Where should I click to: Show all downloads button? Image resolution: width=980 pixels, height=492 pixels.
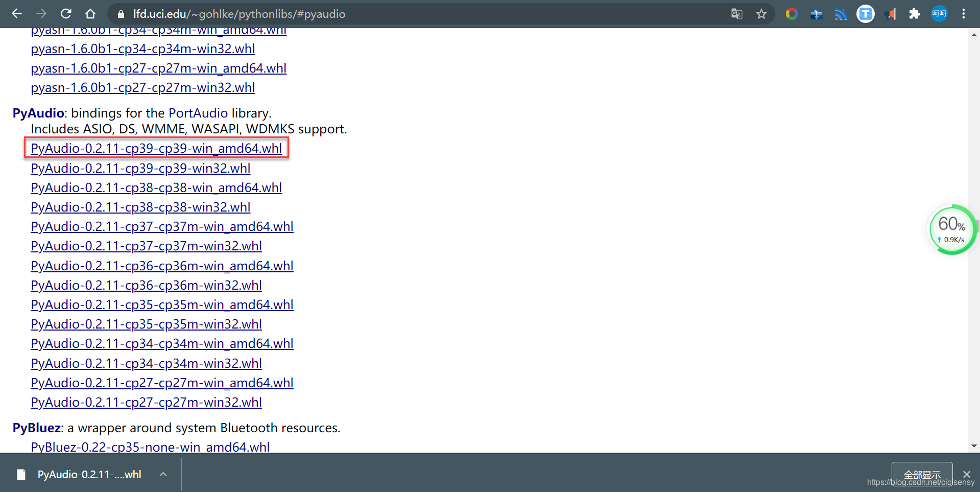click(x=922, y=475)
